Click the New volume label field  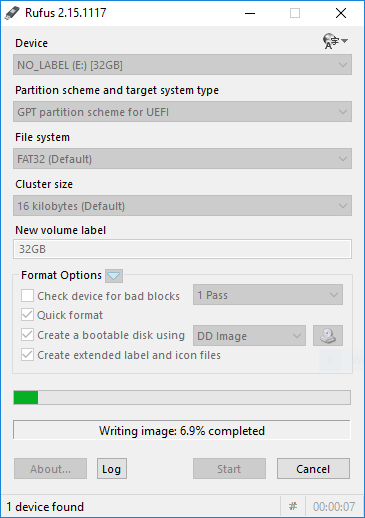182,249
